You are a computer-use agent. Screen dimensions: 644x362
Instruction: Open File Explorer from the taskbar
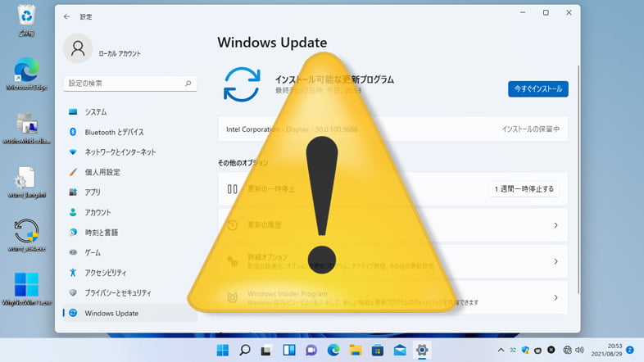click(356, 350)
